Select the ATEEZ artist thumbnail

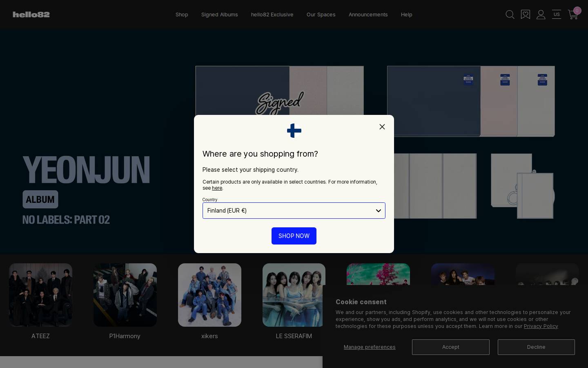coord(40,295)
